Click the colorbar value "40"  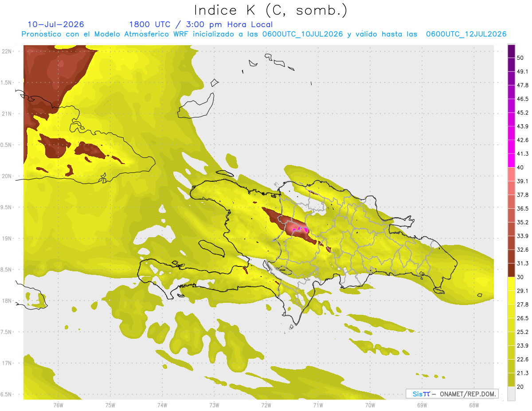point(520,168)
